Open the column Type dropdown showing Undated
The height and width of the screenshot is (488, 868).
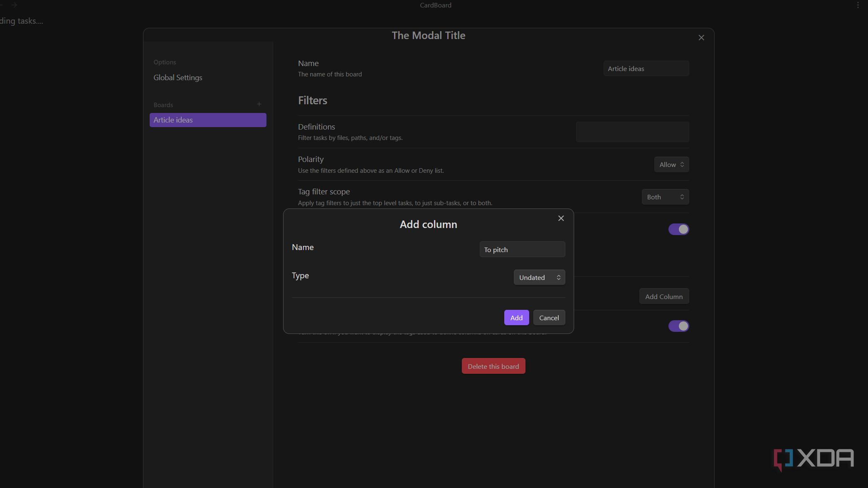539,277
